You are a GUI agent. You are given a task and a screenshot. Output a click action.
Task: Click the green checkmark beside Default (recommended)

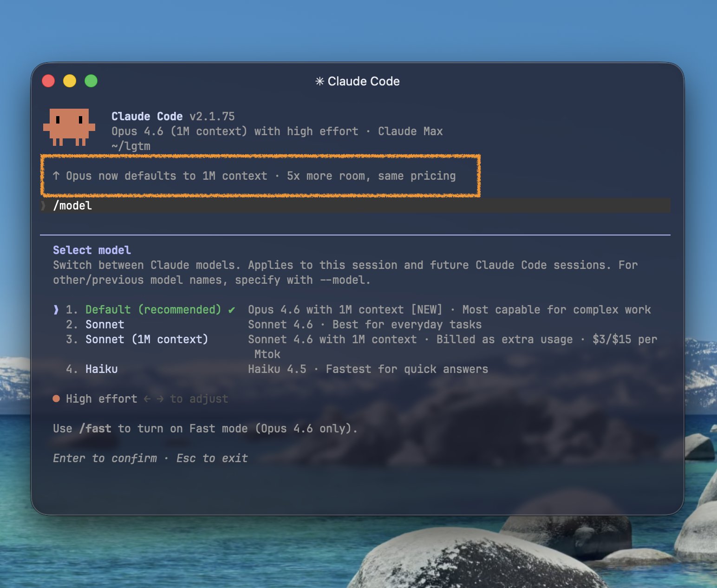pos(231,310)
